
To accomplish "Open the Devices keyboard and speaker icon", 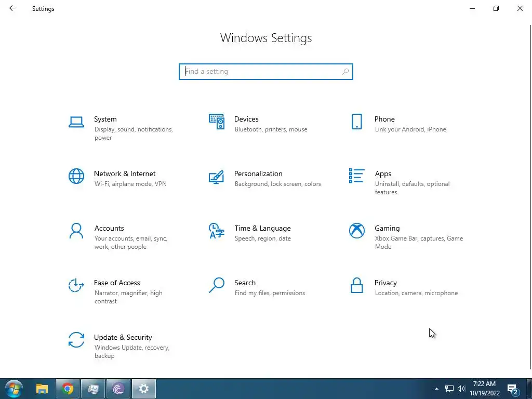I will [x=217, y=122].
